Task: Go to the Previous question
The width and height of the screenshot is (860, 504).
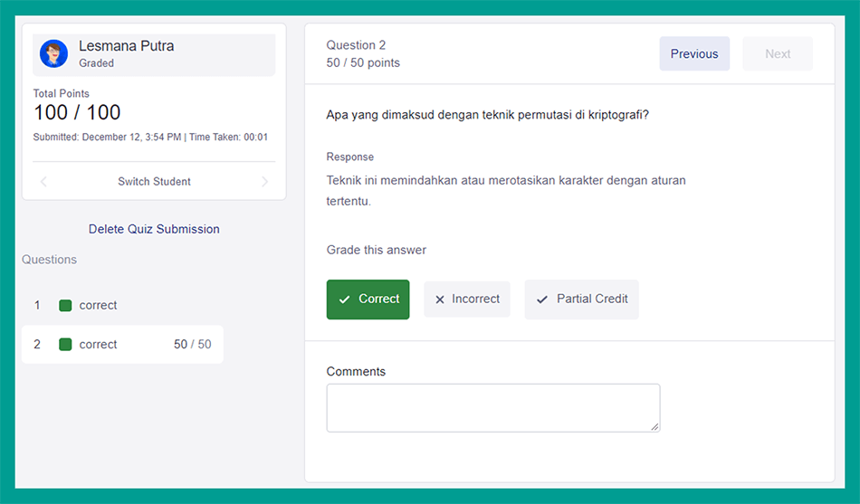Action: point(694,54)
